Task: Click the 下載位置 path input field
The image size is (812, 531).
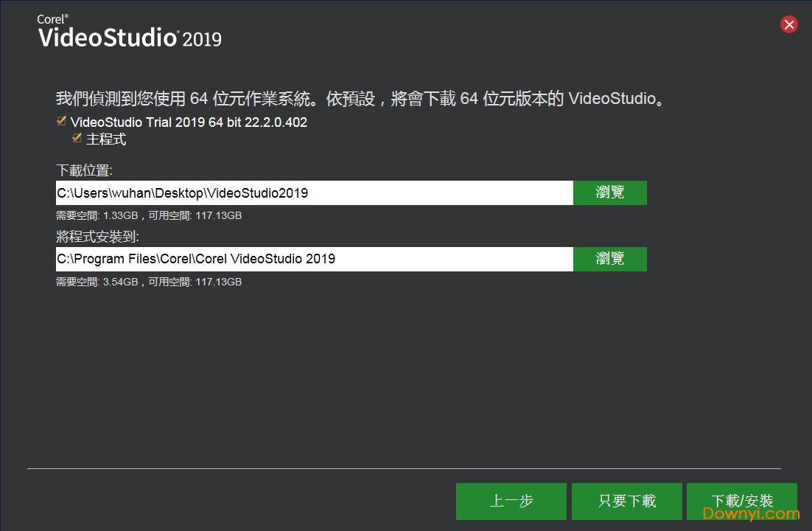Action: click(x=314, y=193)
